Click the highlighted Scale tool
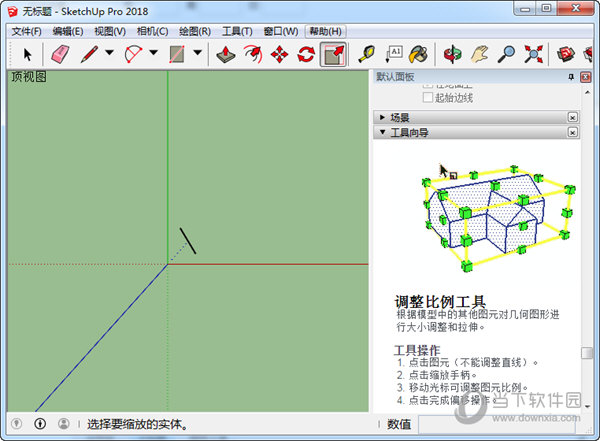600x441 pixels. (x=334, y=54)
